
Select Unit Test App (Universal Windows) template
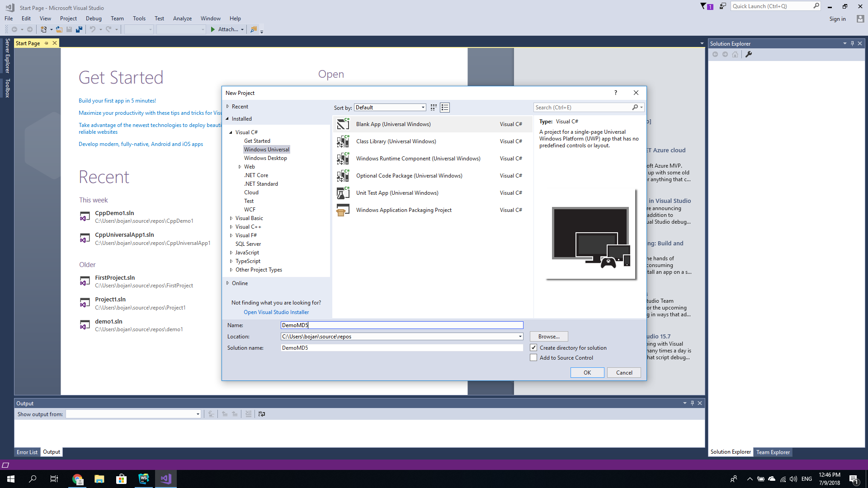(433, 193)
